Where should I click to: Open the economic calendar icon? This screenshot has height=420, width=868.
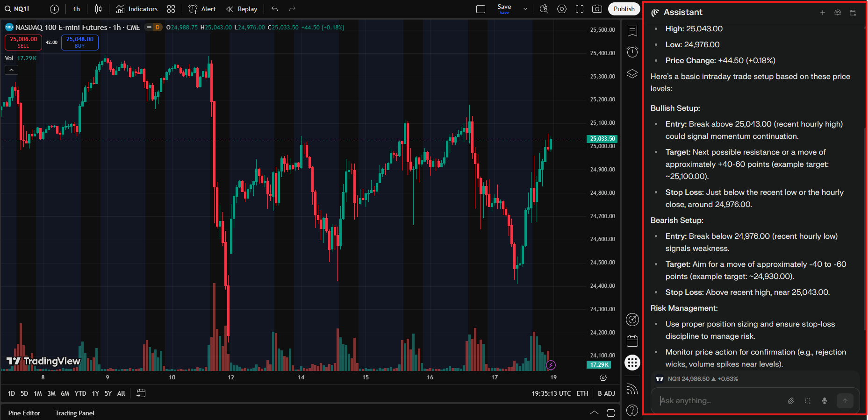pos(632,341)
